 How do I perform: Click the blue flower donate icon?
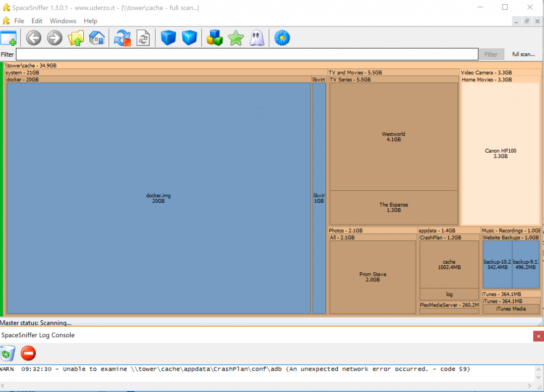point(282,38)
